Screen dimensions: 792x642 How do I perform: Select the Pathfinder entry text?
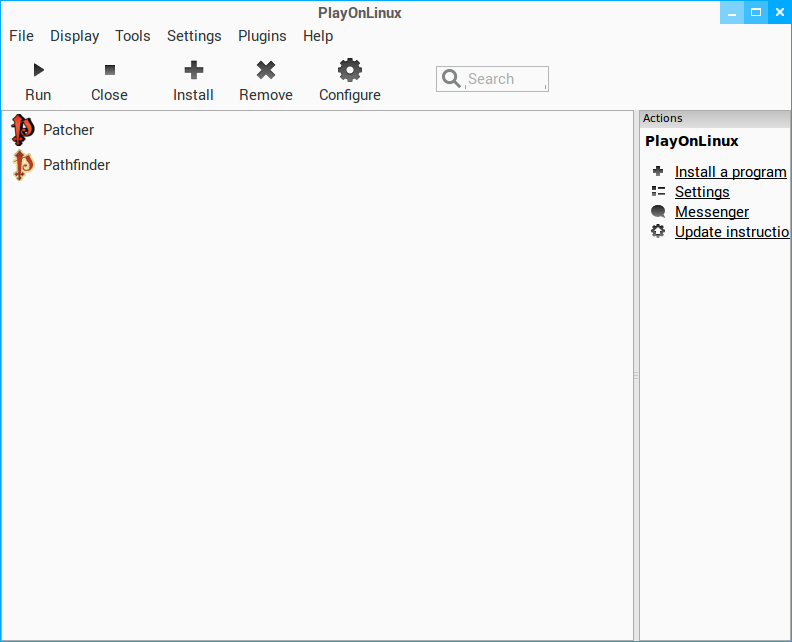76,165
